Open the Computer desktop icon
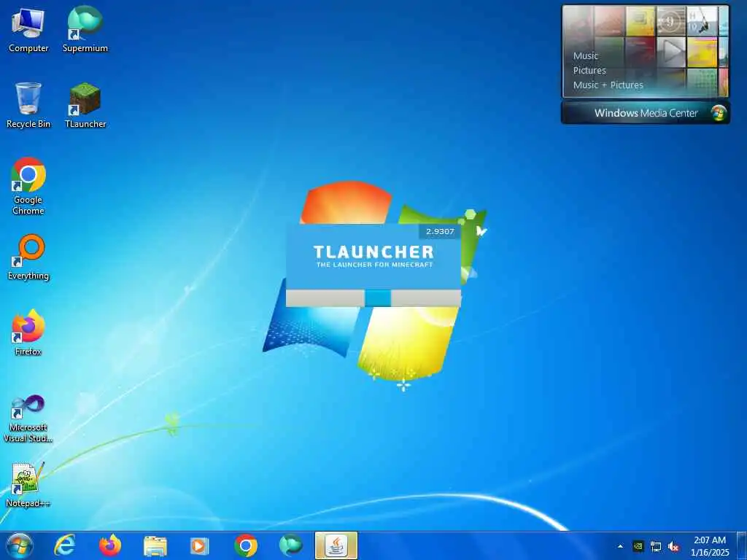The width and height of the screenshot is (747, 560). pos(28,31)
